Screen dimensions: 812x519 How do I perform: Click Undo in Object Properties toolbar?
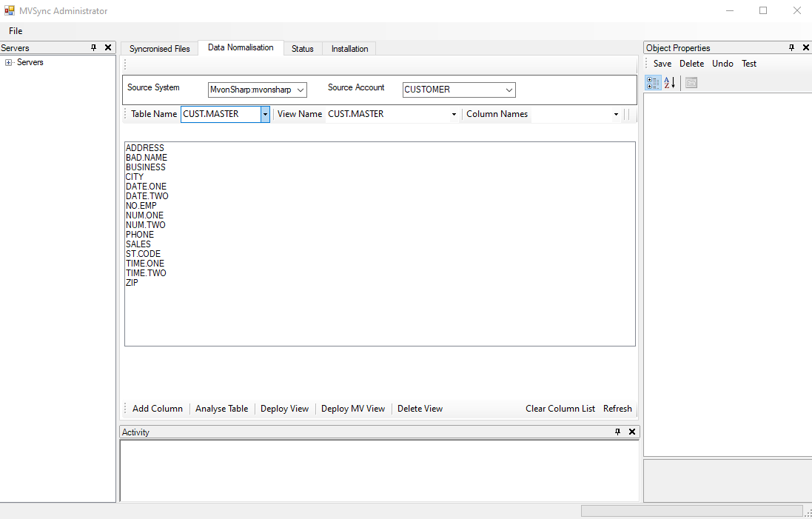(x=722, y=64)
